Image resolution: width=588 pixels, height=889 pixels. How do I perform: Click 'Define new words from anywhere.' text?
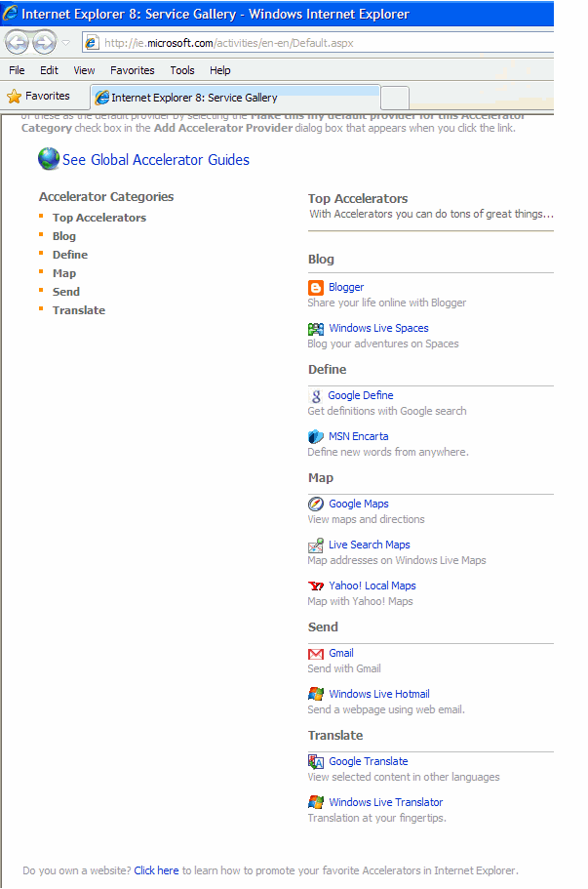click(x=388, y=453)
